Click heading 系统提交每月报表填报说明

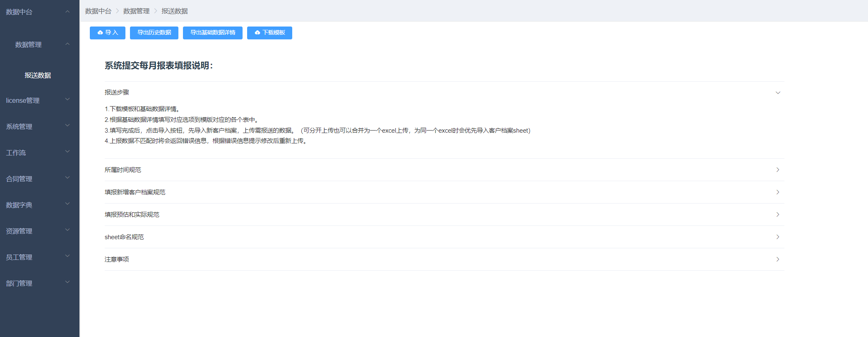(x=159, y=65)
